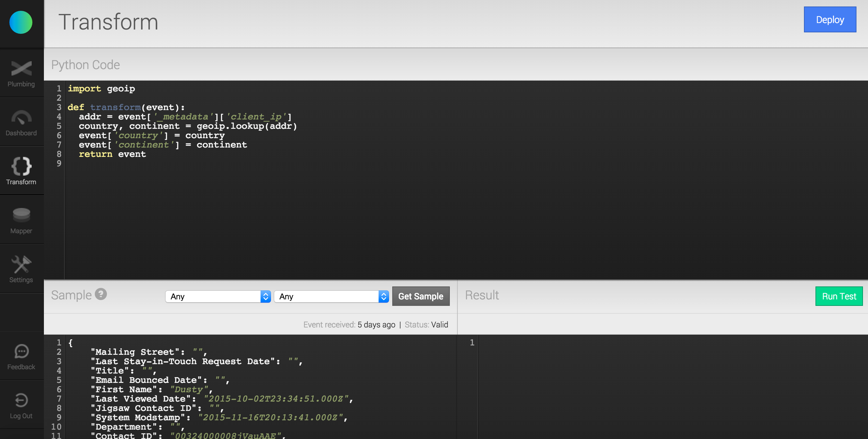The image size is (868, 439).
Task: Click the Python Code section header
Action: pos(86,65)
